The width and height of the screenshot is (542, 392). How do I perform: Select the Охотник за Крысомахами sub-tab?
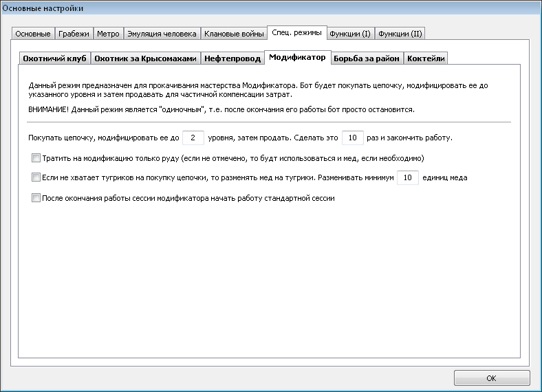(x=146, y=58)
